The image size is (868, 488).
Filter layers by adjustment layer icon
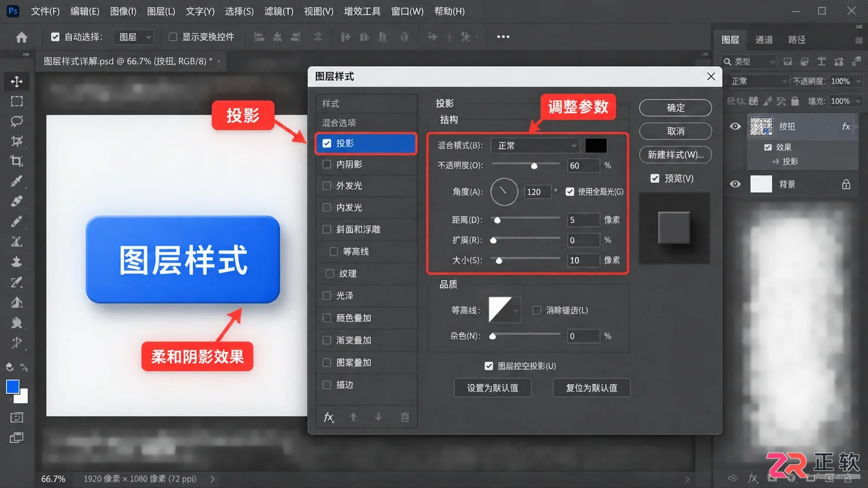coord(804,61)
